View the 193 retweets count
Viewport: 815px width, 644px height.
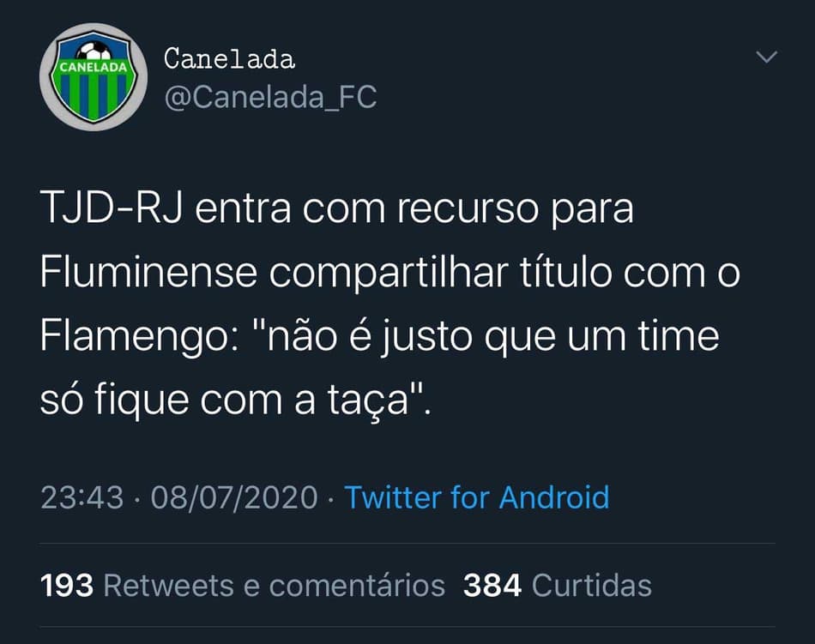pos(67,586)
